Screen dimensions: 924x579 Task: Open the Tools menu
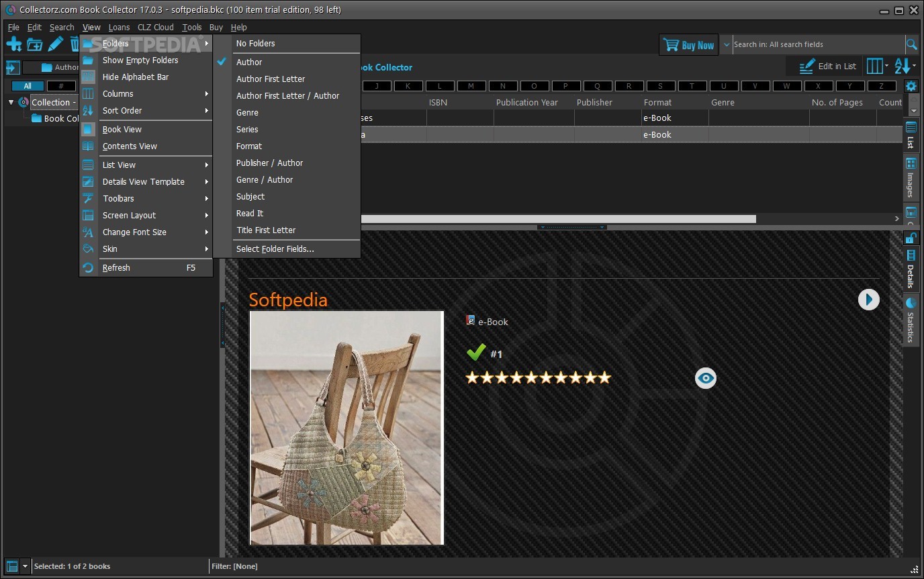coord(191,28)
